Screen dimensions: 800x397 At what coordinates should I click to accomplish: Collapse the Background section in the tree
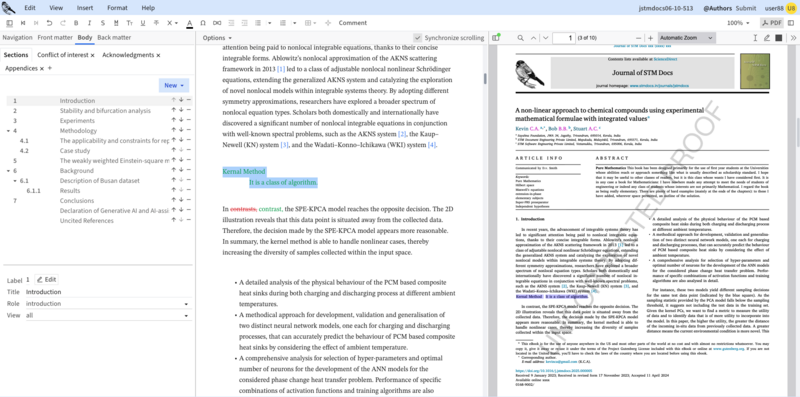click(9, 170)
